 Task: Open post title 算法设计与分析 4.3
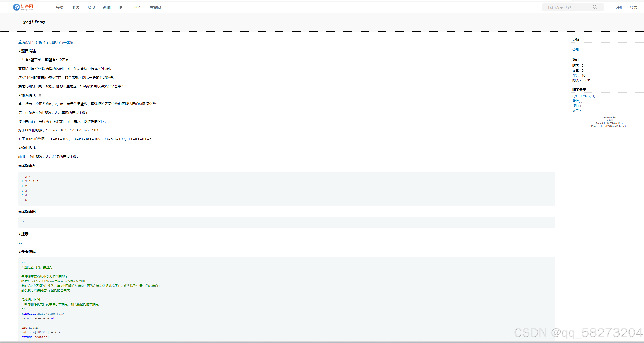46,42
